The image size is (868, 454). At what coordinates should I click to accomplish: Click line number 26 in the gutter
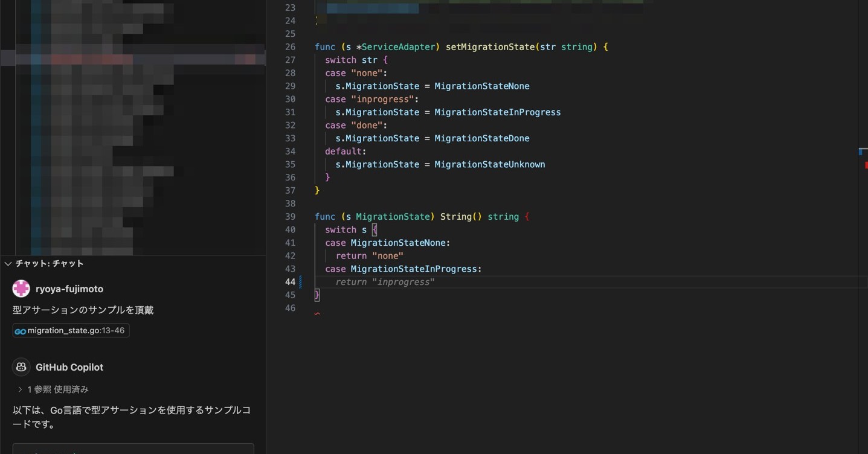click(290, 47)
